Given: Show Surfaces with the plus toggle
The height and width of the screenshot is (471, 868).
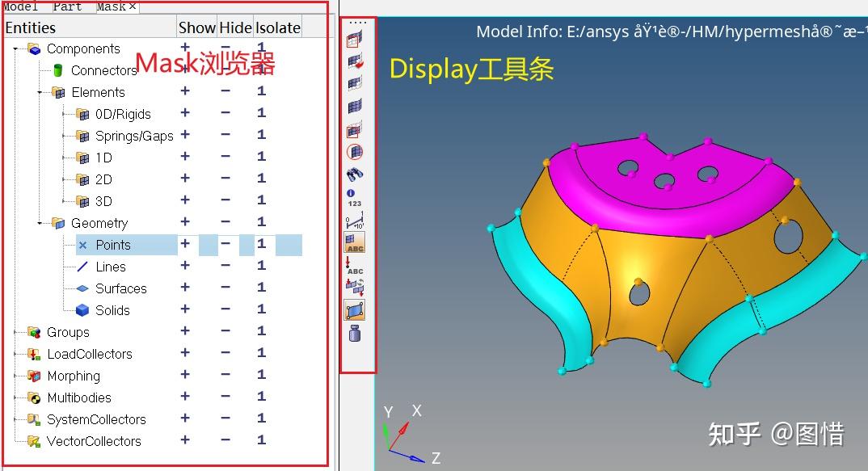Looking at the screenshot, I should (x=185, y=288).
